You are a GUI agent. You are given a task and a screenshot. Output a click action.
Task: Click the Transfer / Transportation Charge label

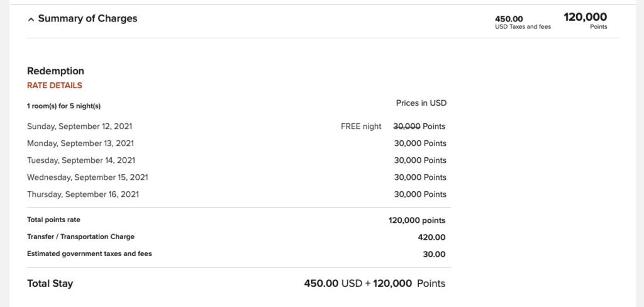pos(80,237)
